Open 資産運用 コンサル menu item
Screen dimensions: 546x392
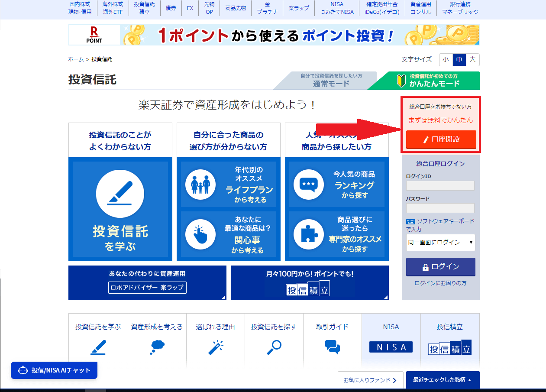click(x=420, y=8)
